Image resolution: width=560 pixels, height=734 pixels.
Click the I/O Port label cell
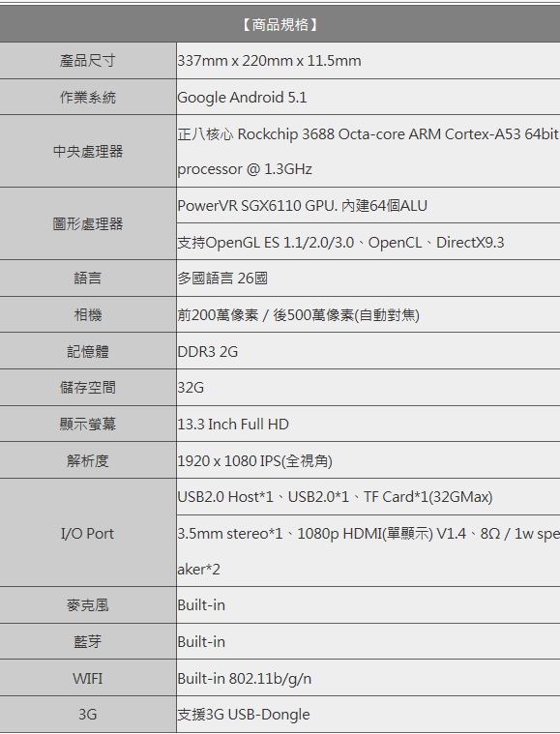click(88, 533)
